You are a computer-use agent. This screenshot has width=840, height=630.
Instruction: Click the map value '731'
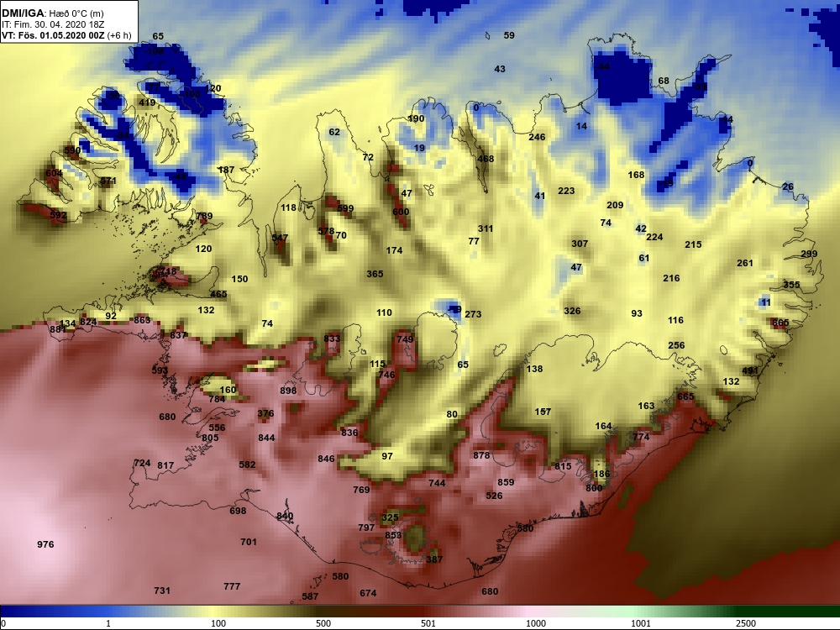162,591
